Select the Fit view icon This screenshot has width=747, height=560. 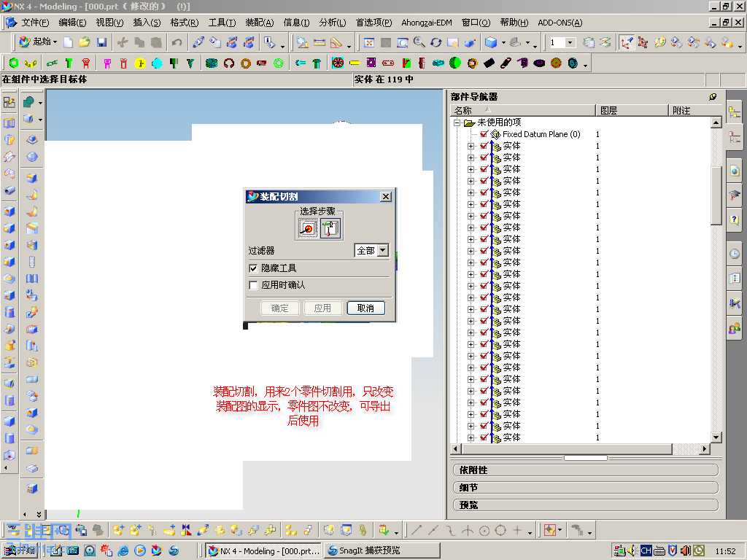368,42
